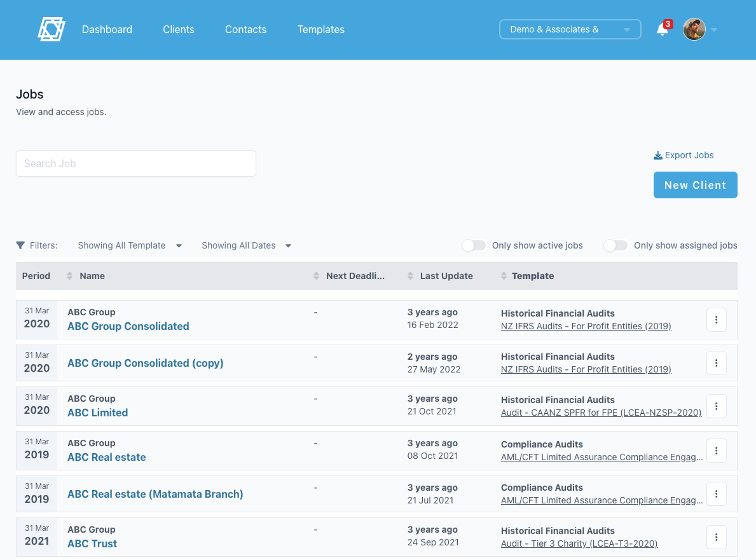Open actions menu for ABC Limited row

[x=716, y=406]
